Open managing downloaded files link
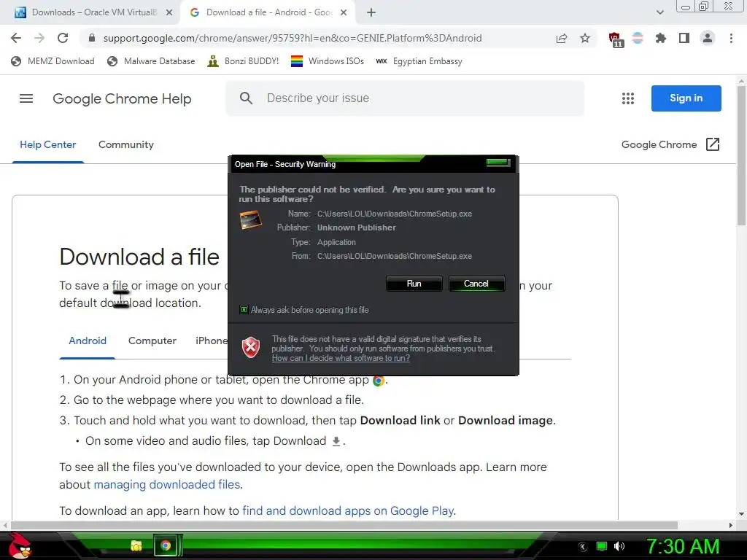The width and height of the screenshot is (747, 560). point(167,484)
